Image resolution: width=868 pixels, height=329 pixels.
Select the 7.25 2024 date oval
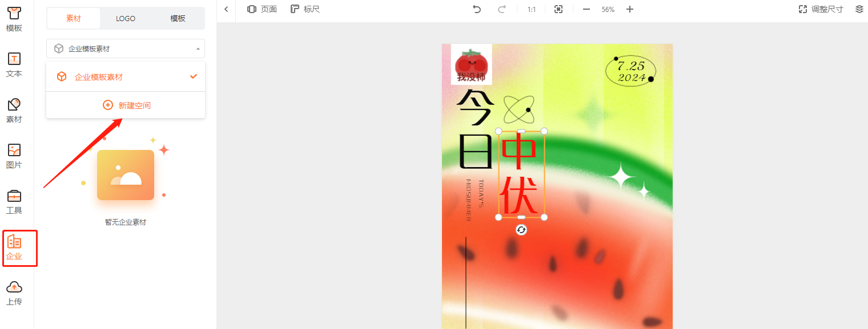click(631, 72)
